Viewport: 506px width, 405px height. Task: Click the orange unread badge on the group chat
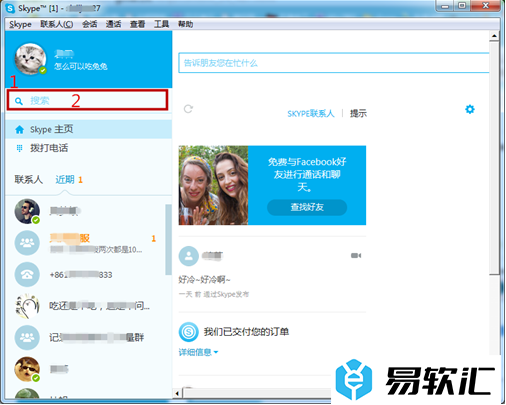(x=154, y=239)
